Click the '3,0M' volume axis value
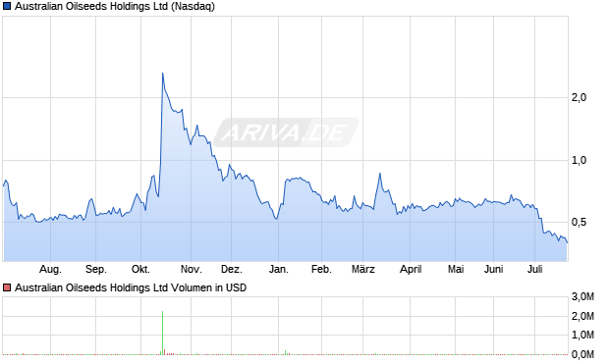This screenshot has width=609, height=364. [582, 297]
